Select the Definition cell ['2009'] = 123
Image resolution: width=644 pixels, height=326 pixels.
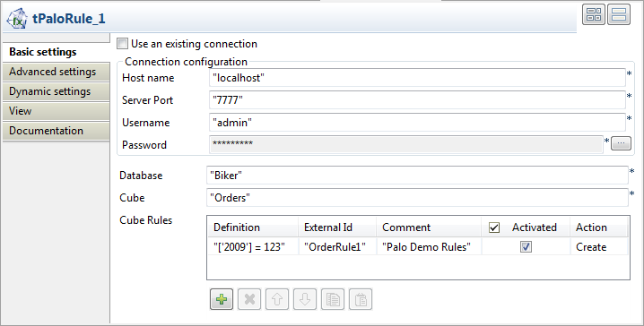tap(253, 247)
